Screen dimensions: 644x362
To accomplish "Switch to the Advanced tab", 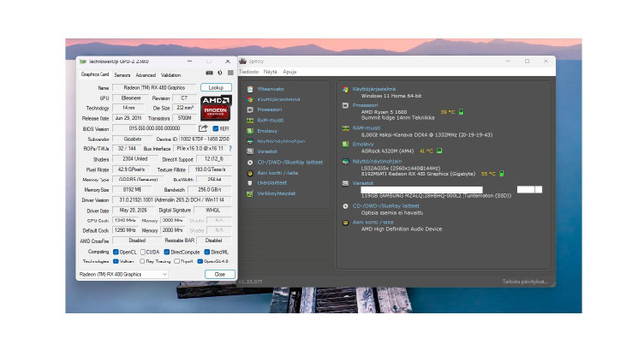I will (x=145, y=75).
